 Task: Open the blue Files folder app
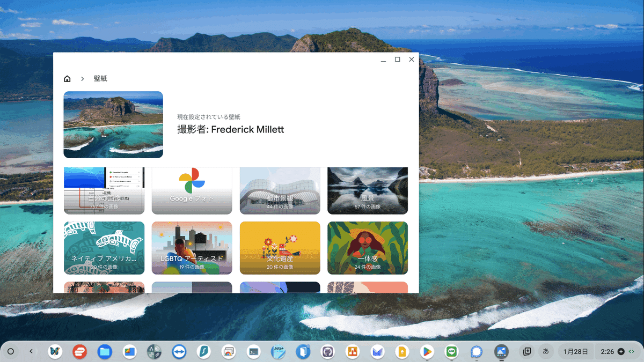[105, 352]
